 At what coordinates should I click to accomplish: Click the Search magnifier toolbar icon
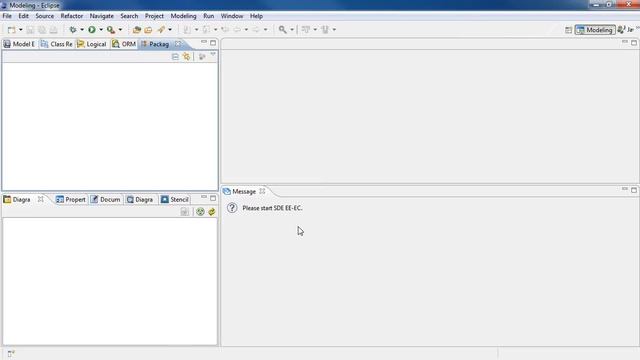coord(282,29)
